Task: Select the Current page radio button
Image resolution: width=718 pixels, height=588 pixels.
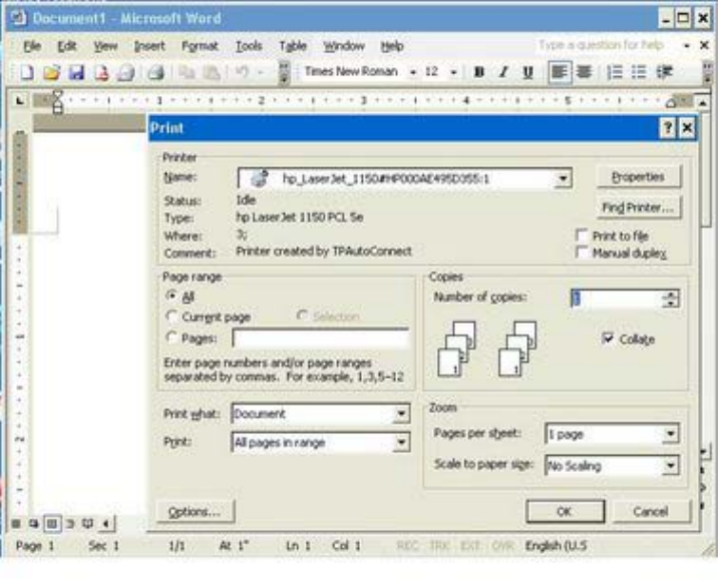Action: pos(172,316)
